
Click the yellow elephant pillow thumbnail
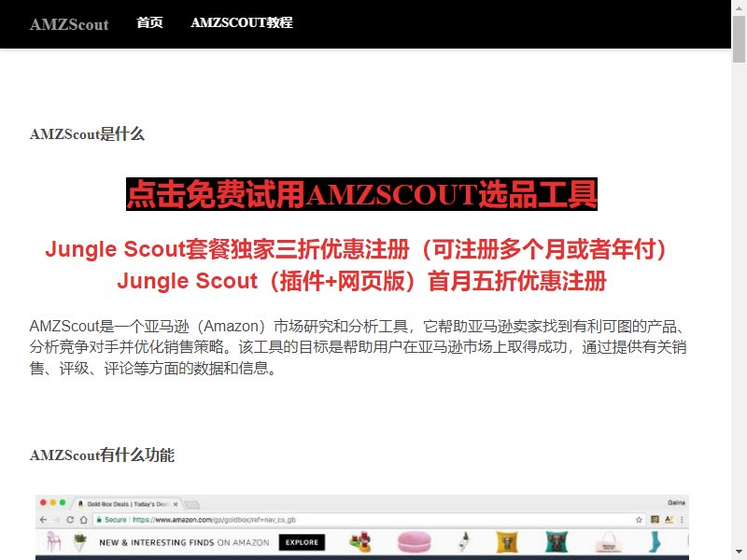507,542
